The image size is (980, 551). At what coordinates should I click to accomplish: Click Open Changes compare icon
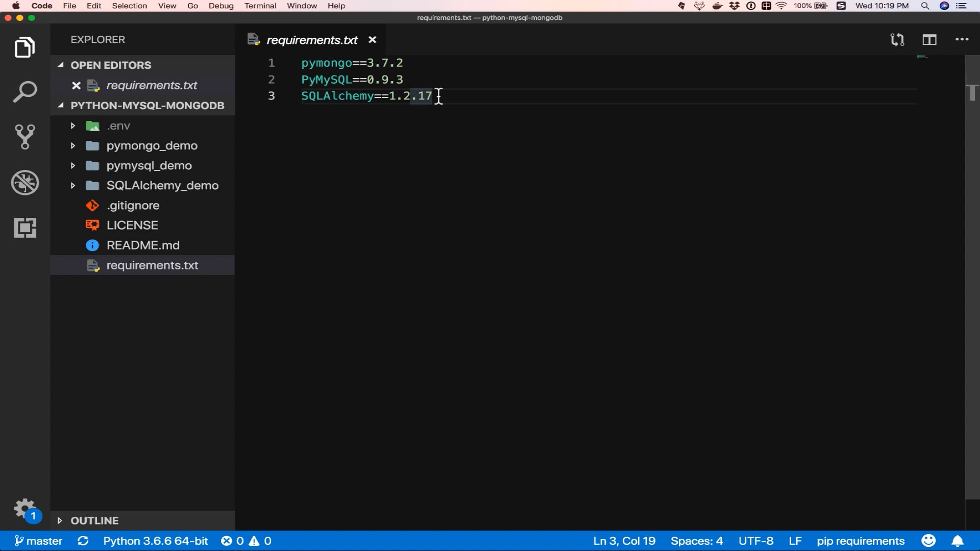pyautogui.click(x=897, y=40)
